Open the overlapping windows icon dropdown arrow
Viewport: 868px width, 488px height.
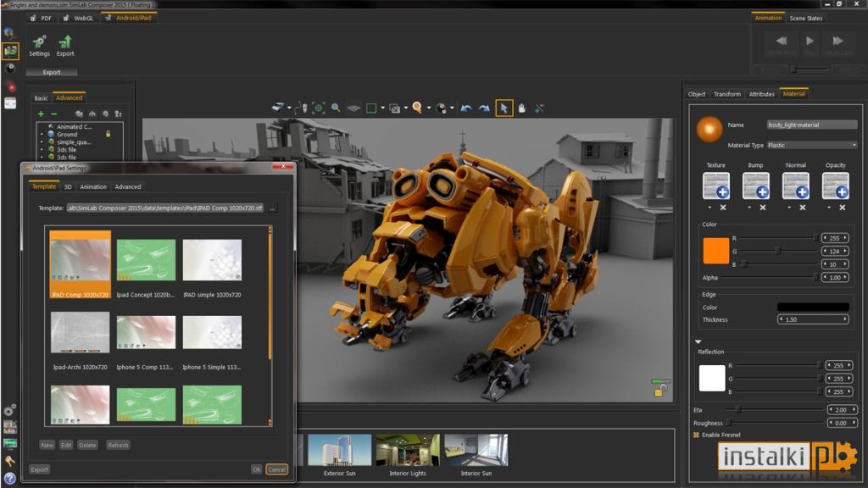point(406,108)
